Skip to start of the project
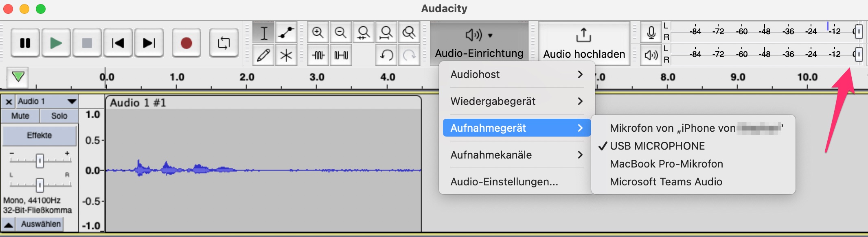The image size is (868, 237). tap(118, 43)
